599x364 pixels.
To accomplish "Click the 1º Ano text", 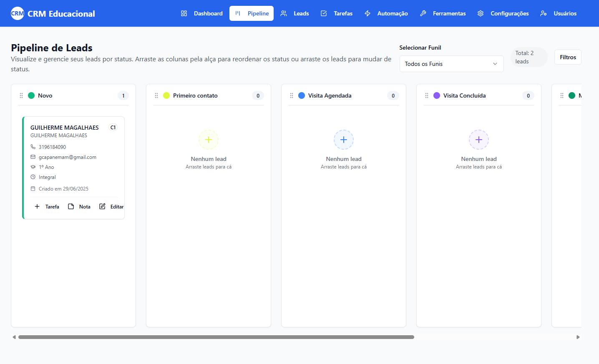I will tap(46, 167).
